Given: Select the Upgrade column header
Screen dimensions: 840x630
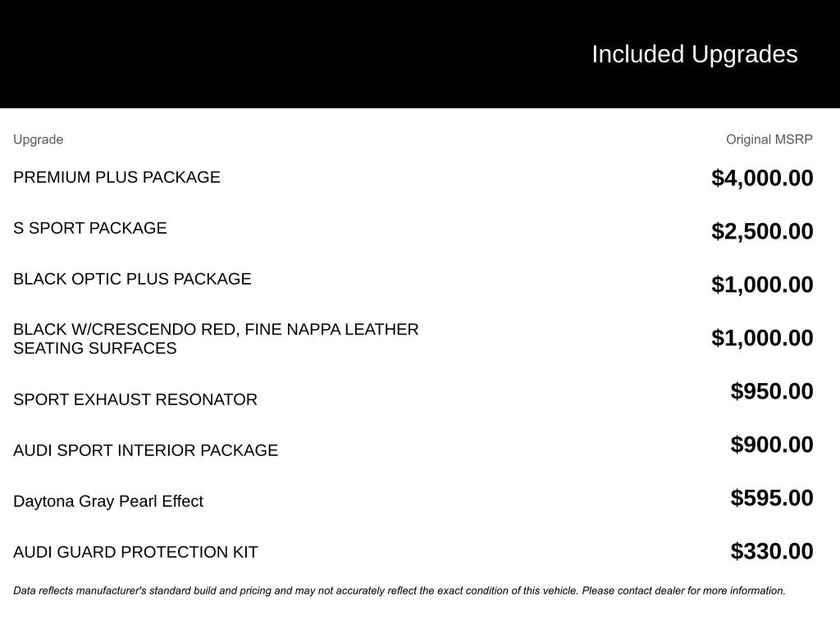Looking at the screenshot, I should tap(38, 139).
